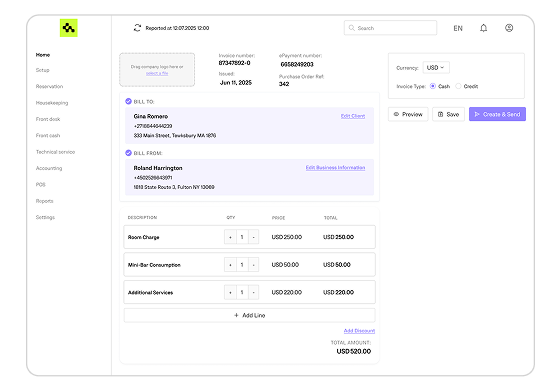Click address 333 Main Street, Tewksbury
The height and width of the screenshot is (391, 560).
[x=175, y=136]
